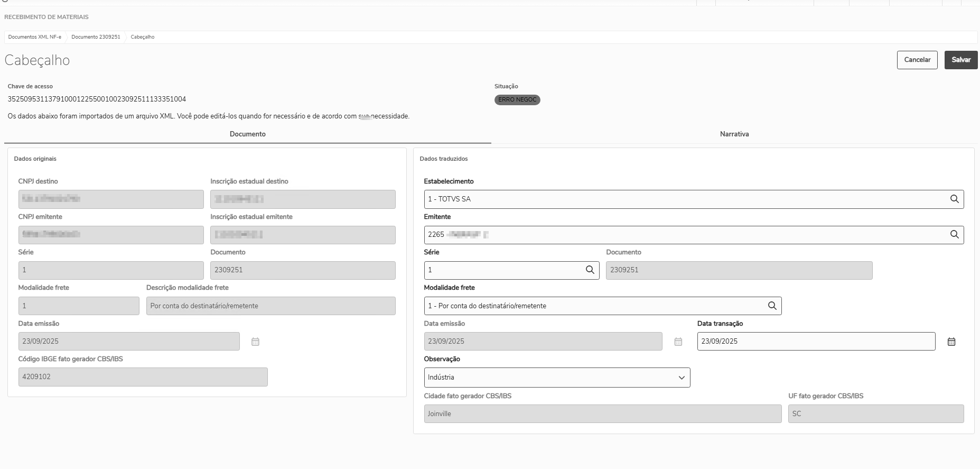Image resolution: width=980 pixels, height=469 pixels.
Task: Open the Data transação calendar picker
Action: pyautogui.click(x=951, y=342)
